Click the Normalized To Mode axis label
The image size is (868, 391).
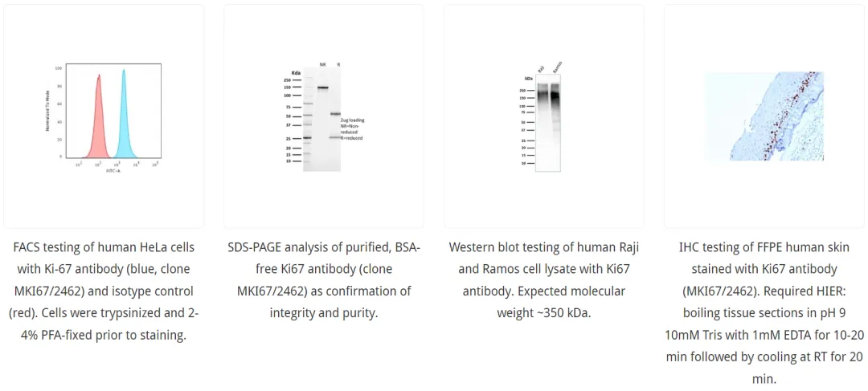(48, 112)
